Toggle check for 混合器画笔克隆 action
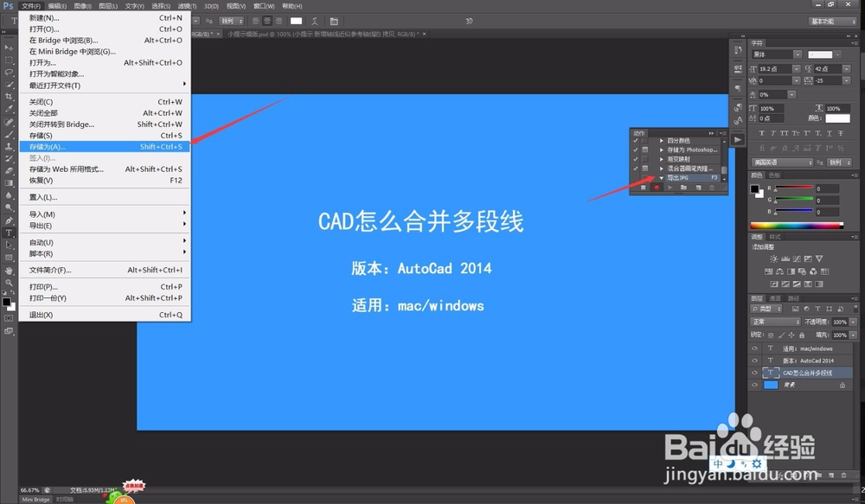The image size is (865, 504). [636, 169]
